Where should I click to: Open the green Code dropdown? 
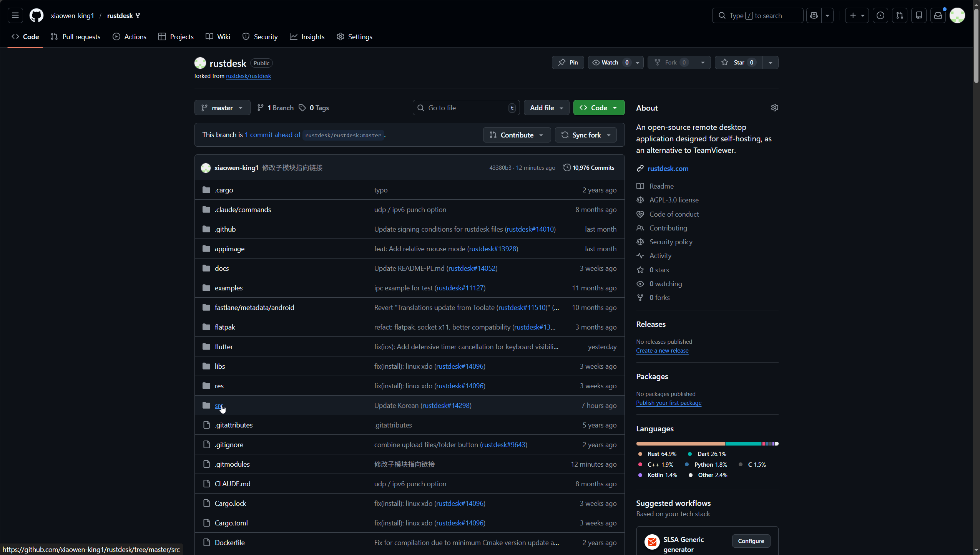point(598,108)
